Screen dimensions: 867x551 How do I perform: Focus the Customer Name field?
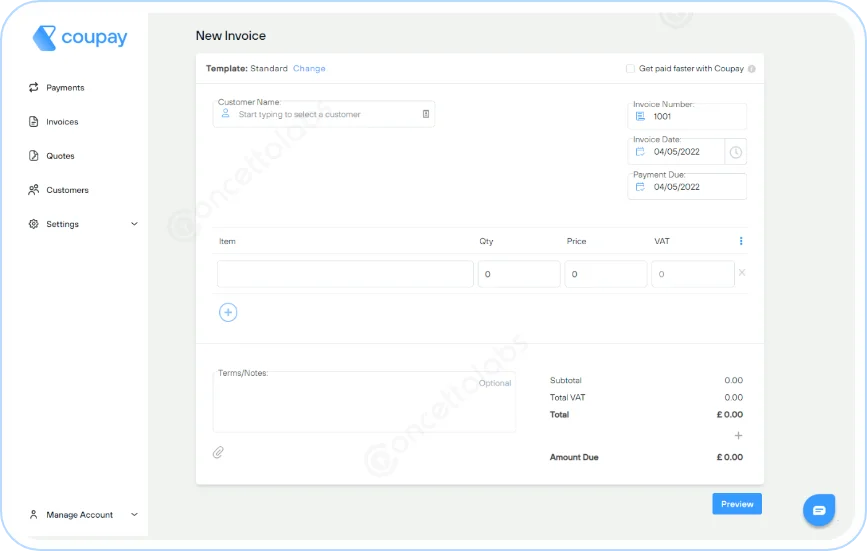click(323, 114)
